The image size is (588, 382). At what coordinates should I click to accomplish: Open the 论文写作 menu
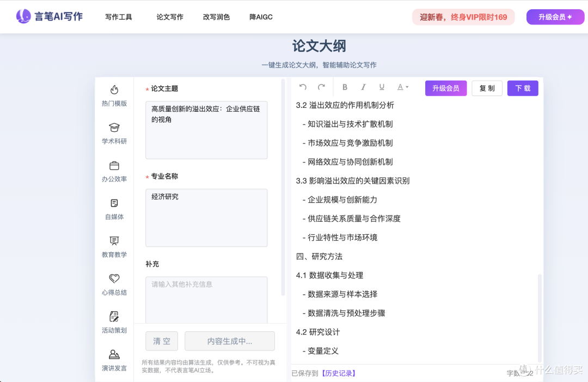(x=170, y=17)
